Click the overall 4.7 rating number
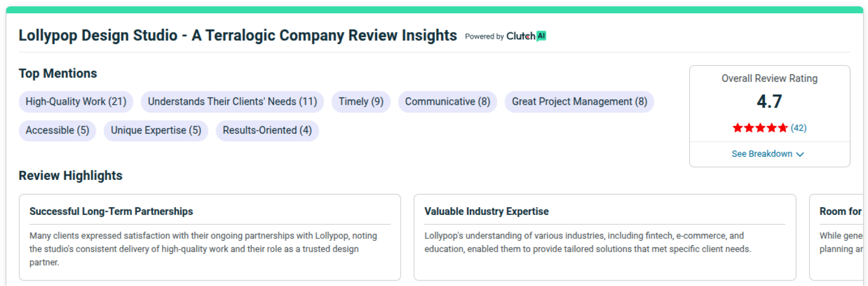The width and height of the screenshot is (868, 286). point(769,101)
